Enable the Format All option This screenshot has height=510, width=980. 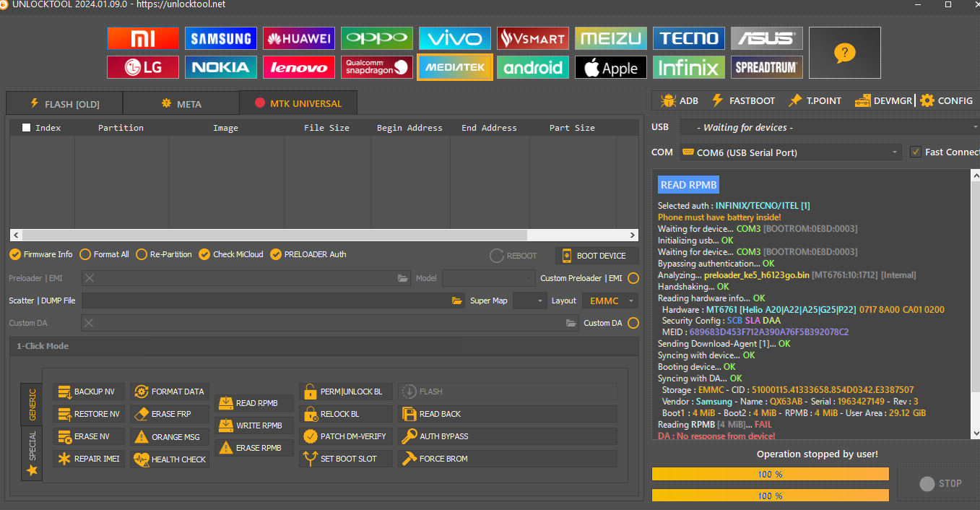click(x=85, y=254)
